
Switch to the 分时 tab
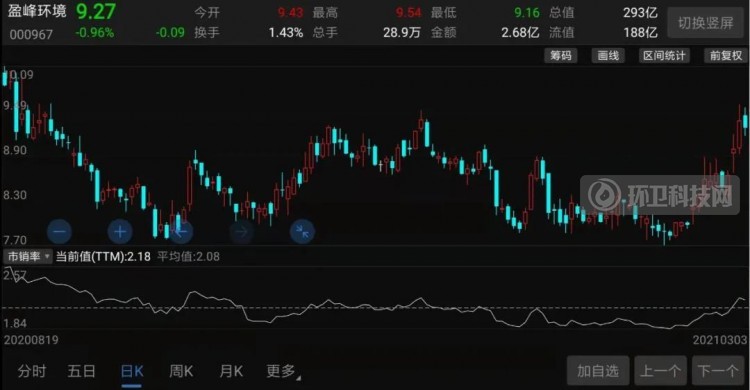(32, 371)
